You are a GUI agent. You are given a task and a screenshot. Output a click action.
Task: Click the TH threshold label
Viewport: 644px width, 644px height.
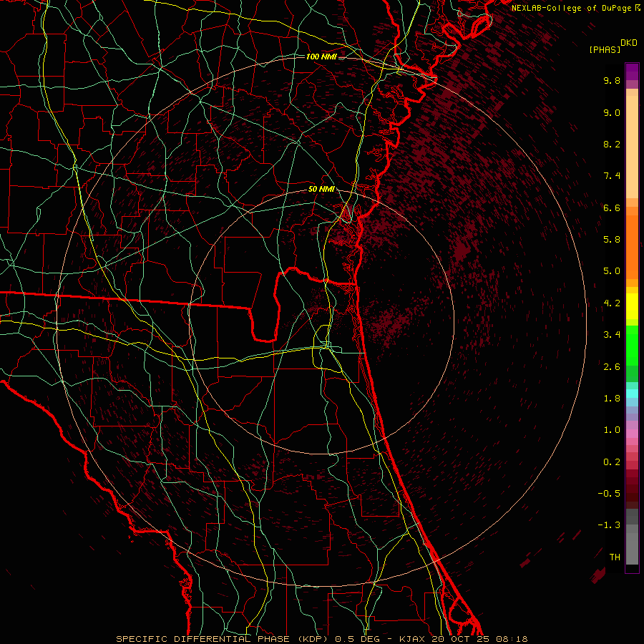pyautogui.click(x=615, y=557)
